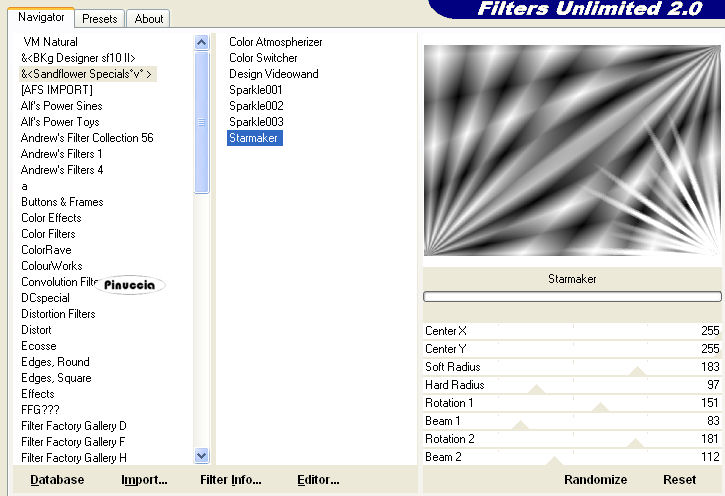
Task: Choose the Color Atmospherizer filter
Action: tap(276, 42)
